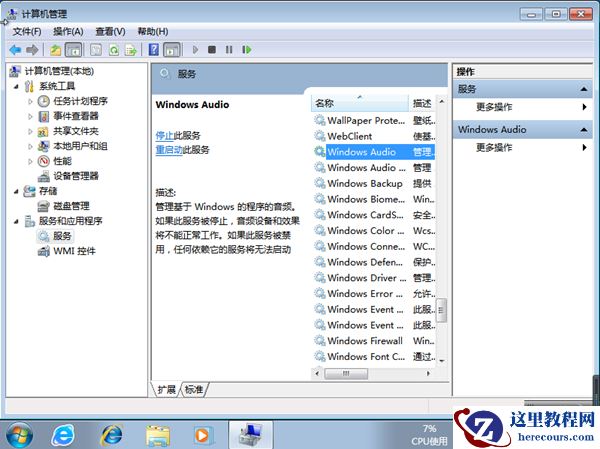The image size is (600, 449).
Task: Click the Refresh toolbar icon
Action: pos(114,50)
